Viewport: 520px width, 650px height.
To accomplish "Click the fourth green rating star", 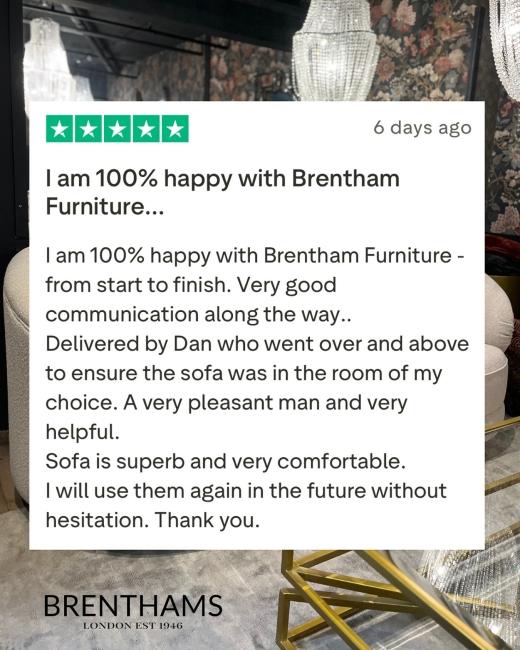I will [146, 129].
